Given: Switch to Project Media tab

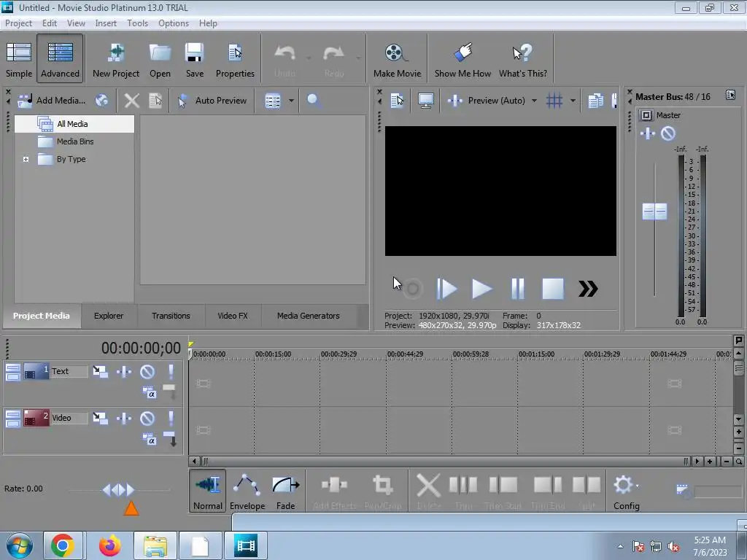Looking at the screenshot, I should point(41,316).
